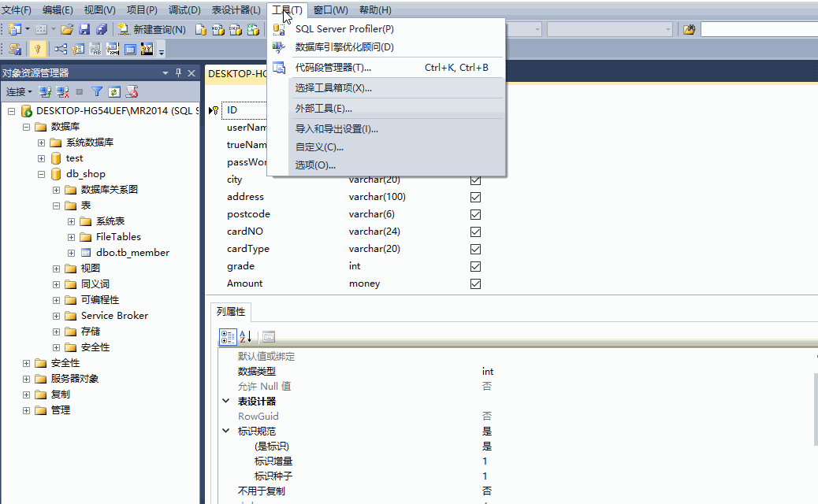Toggle allow nulls checkbox for city column
The height and width of the screenshot is (504, 818).
tap(475, 179)
